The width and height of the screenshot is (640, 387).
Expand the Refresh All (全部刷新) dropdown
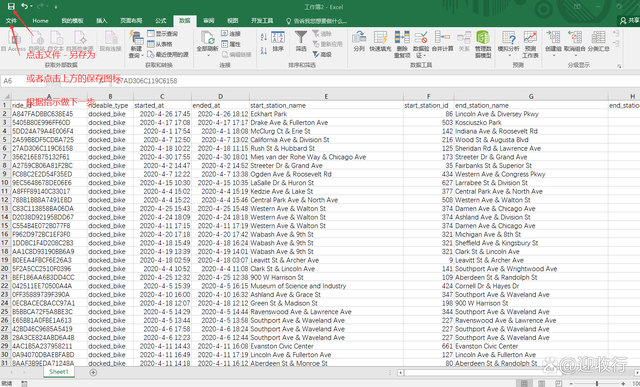click(x=208, y=55)
